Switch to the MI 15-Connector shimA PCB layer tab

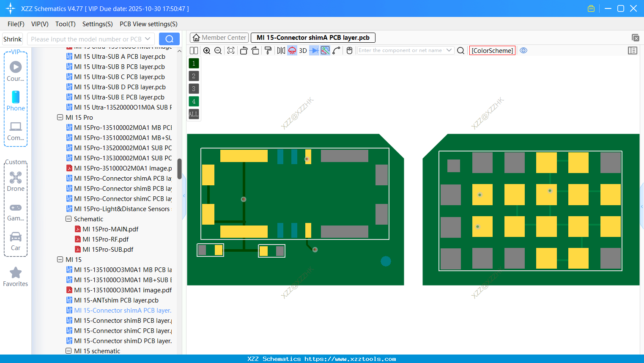click(x=313, y=38)
